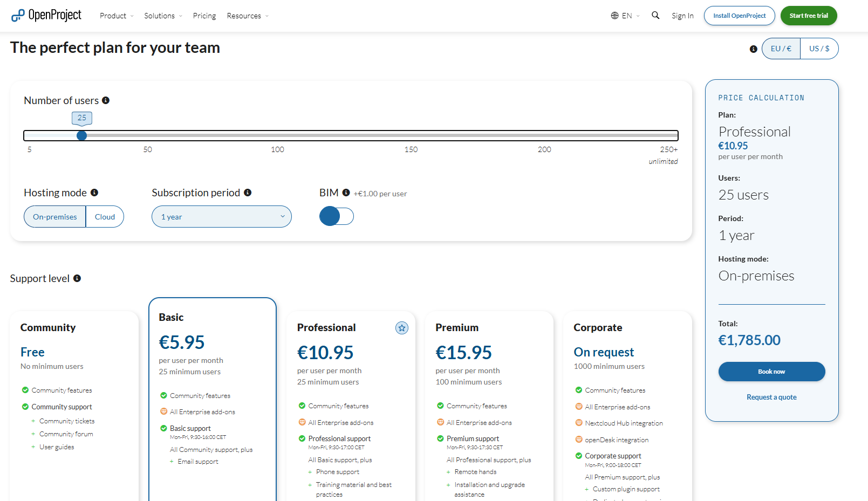Image resolution: width=868 pixels, height=501 pixels.
Task: Click 'Installation and upgrade assistance' item
Action: coord(489,490)
